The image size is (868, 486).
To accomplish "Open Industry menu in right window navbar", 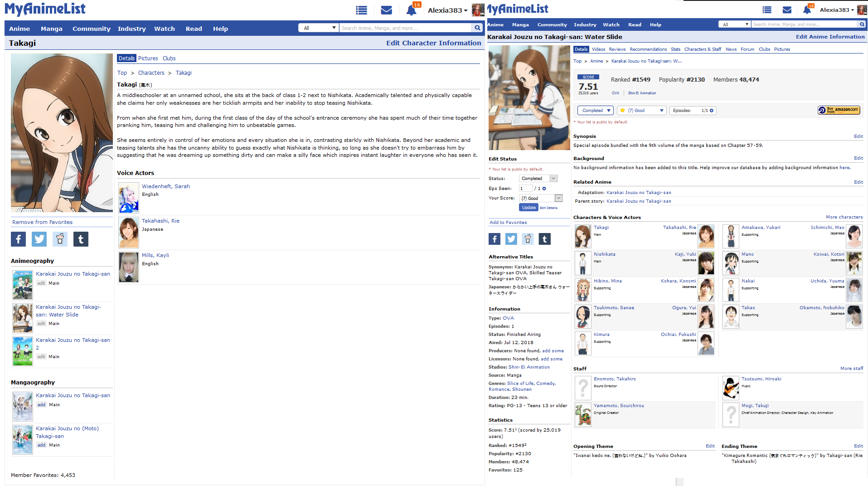I will pyautogui.click(x=585, y=24).
